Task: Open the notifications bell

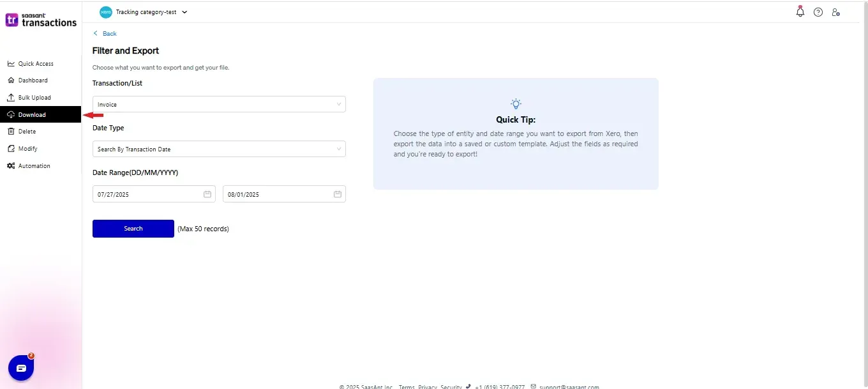Action: tap(800, 11)
